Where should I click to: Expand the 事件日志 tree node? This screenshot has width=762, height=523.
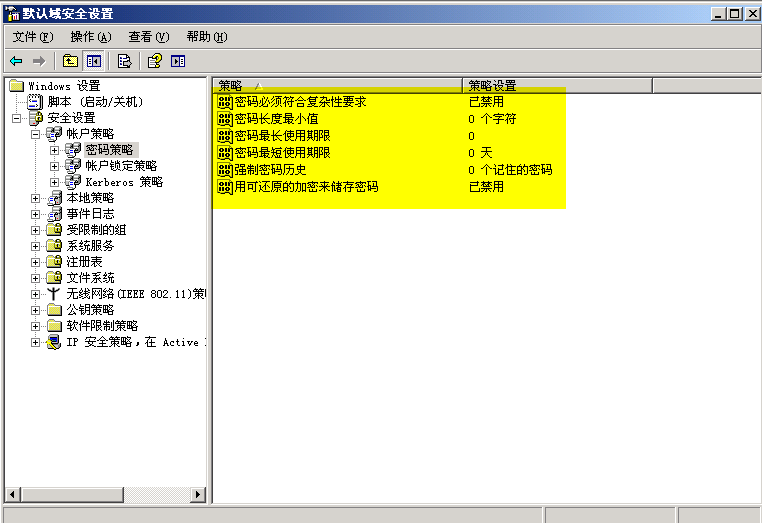(35, 214)
